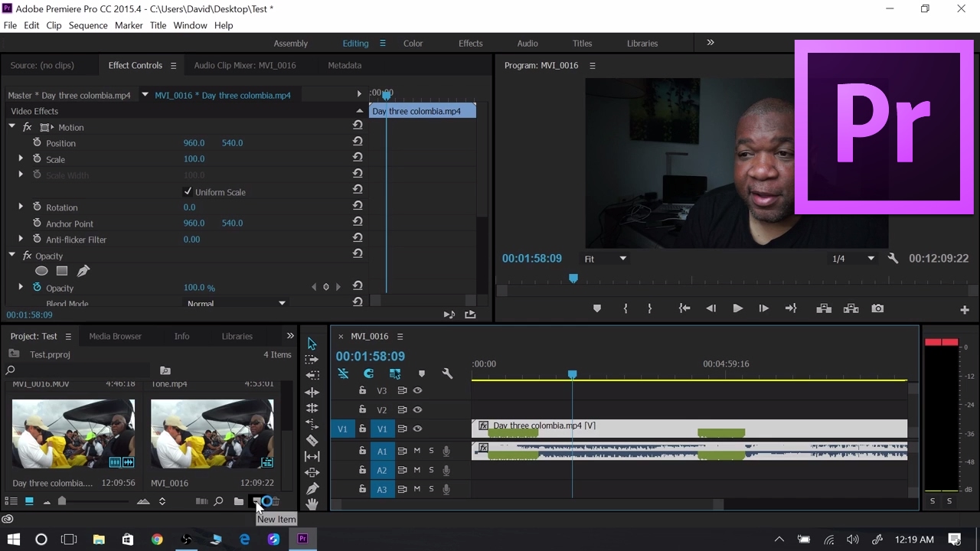Image resolution: width=980 pixels, height=551 pixels.
Task: Expand the Rotation property
Action: click(x=21, y=207)
